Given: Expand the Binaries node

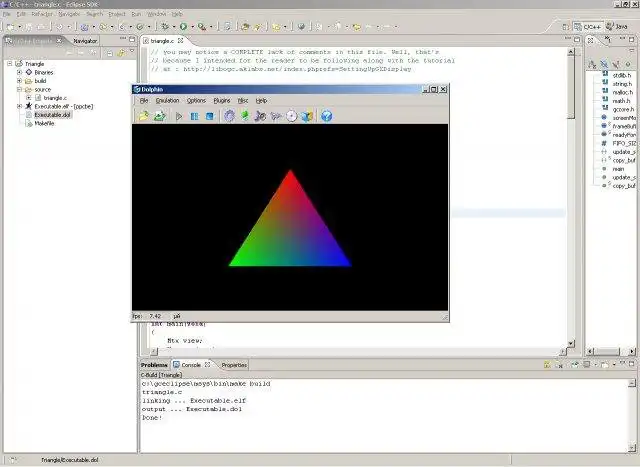Looking at the screenshot, I should click(x=19, y=72).
